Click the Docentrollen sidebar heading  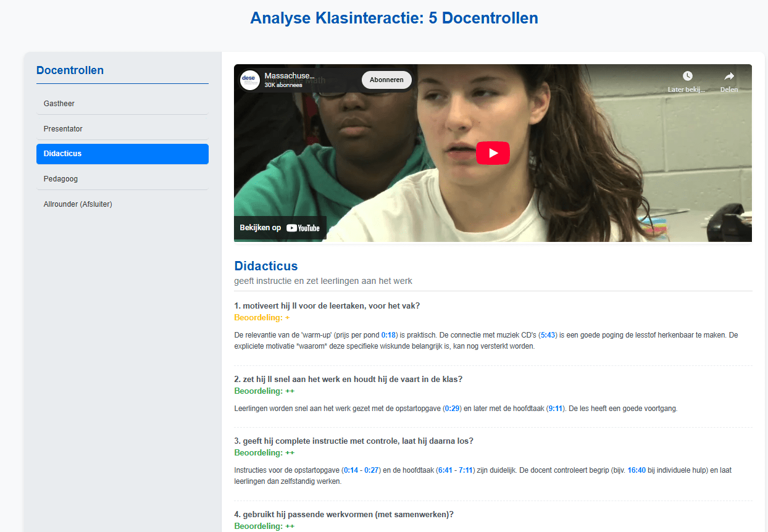pos(70,70)
